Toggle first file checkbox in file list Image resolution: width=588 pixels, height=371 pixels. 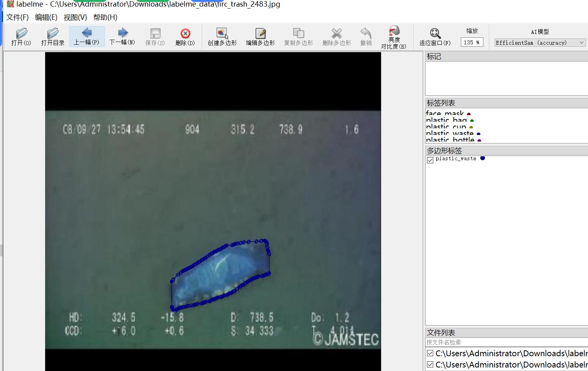430,353
